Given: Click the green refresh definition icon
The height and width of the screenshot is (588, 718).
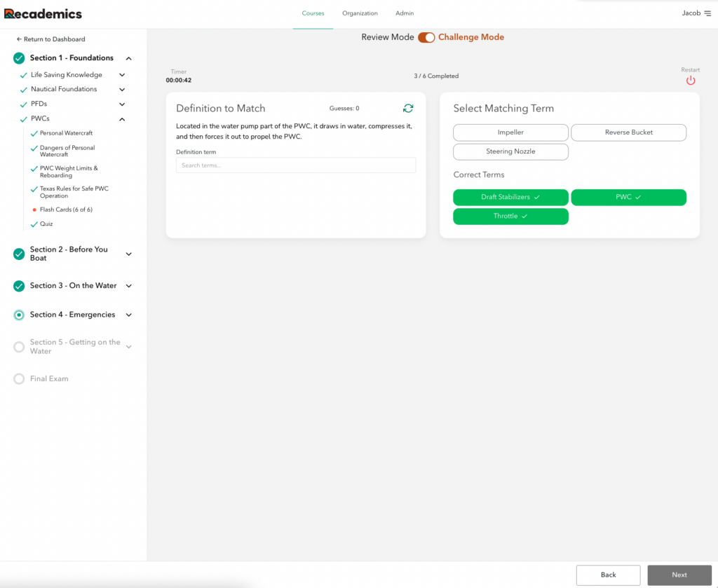Looking at the screenshot, I should (x=408, y=109).
